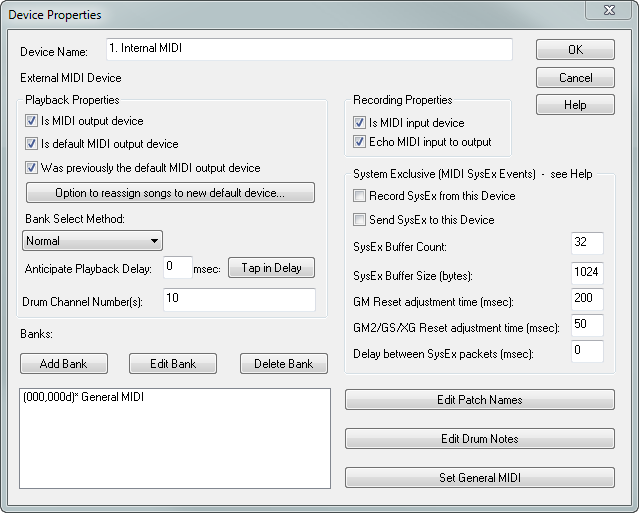Toggle 'Is default MIDI output device'

tap(32, 144)
